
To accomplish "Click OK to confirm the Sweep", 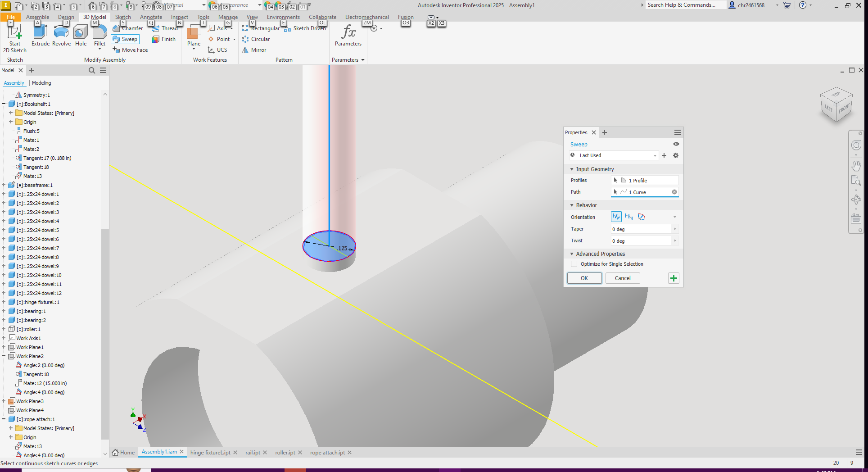I will coord(584,278).
